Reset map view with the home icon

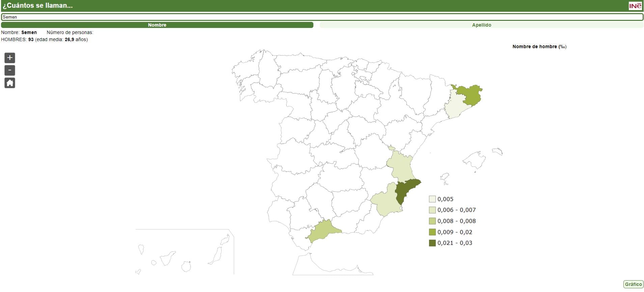click(10, 83)
